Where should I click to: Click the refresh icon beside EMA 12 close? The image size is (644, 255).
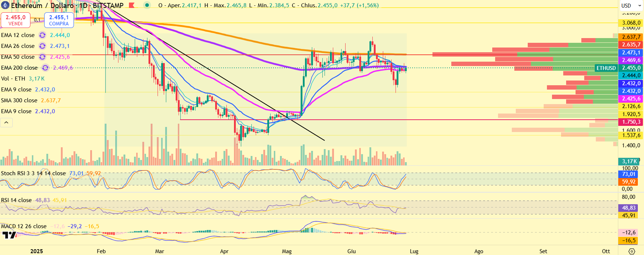click(42, 35)
